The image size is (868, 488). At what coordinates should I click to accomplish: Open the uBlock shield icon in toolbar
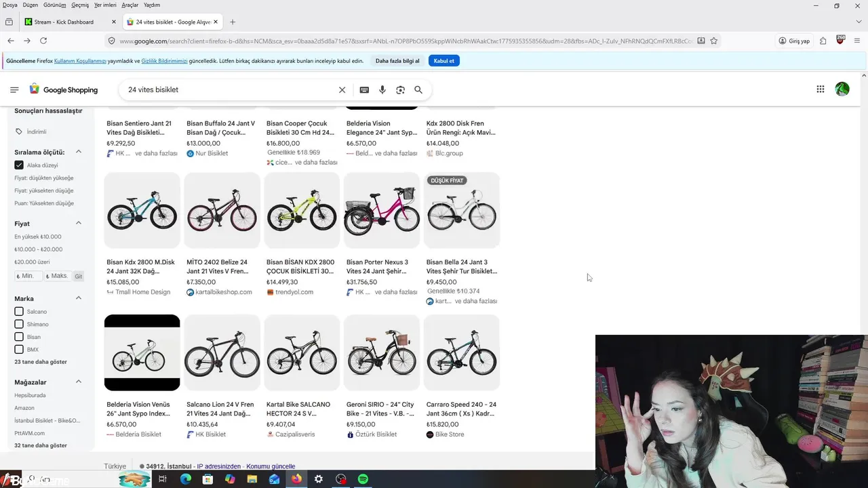pos(841,40)
